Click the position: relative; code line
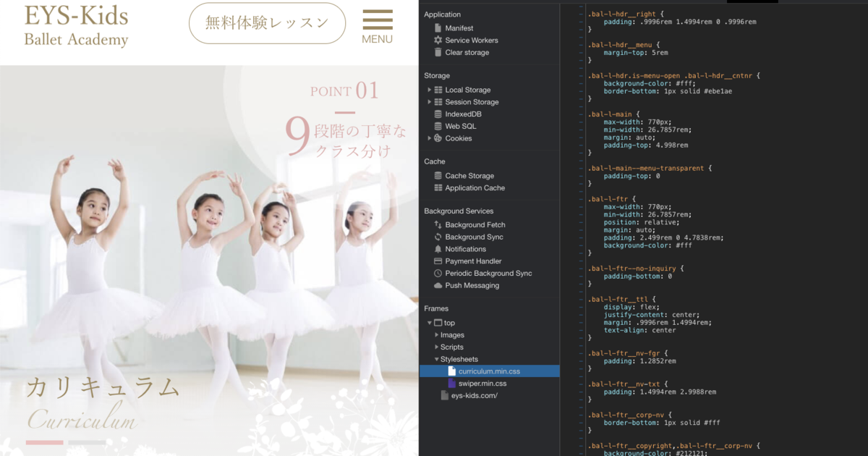 click(x=640, y=221)
